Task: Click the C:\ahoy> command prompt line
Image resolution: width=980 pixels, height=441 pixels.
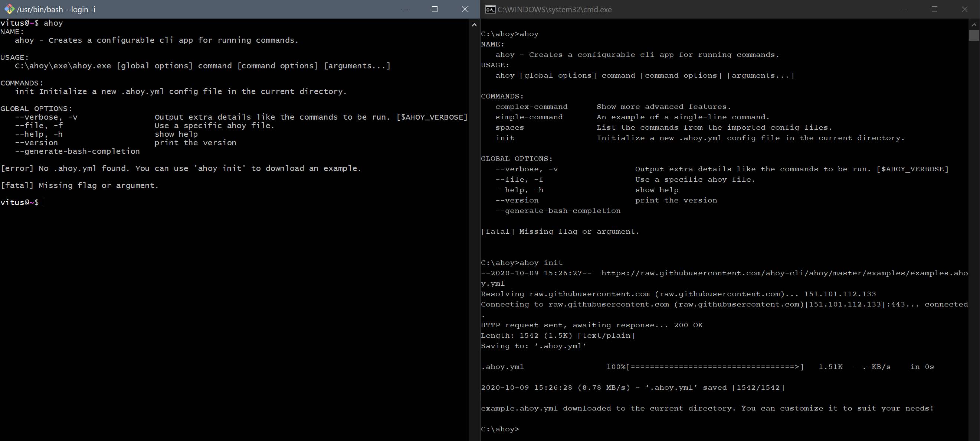Action: coord(500,429)
